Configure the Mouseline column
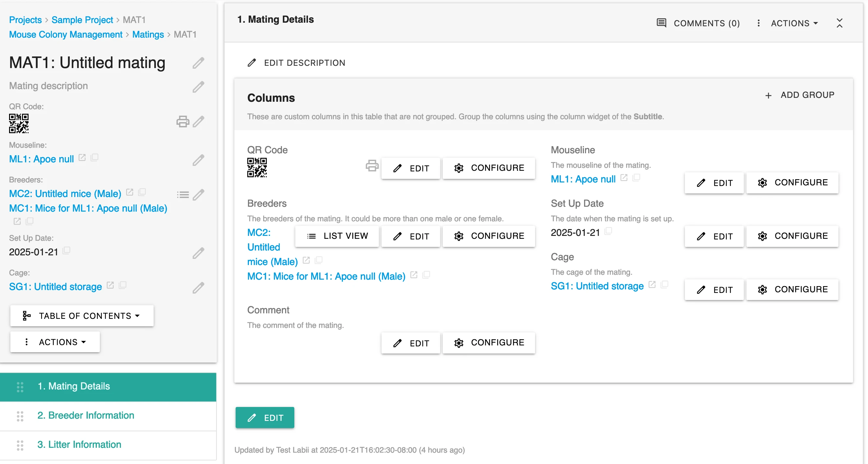Image resolution: width=868 pixels, height=464 pixels. coord(792,183)
